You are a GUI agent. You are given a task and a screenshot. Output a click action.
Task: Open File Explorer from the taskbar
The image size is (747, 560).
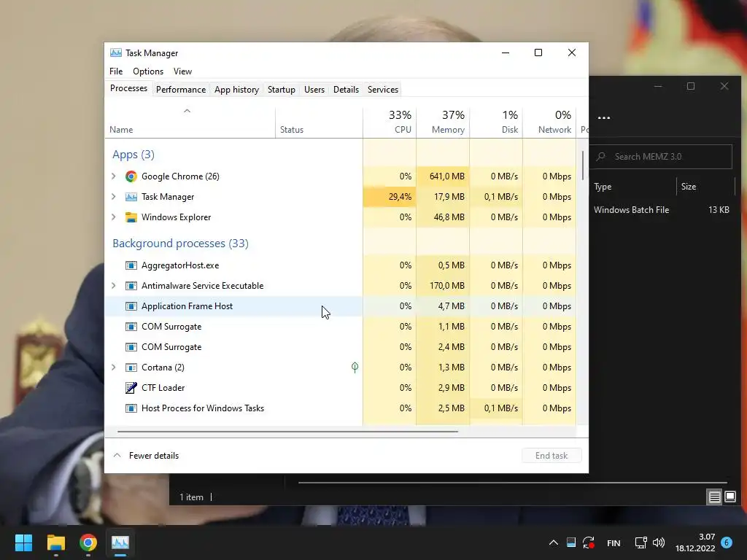pos(55,542)
